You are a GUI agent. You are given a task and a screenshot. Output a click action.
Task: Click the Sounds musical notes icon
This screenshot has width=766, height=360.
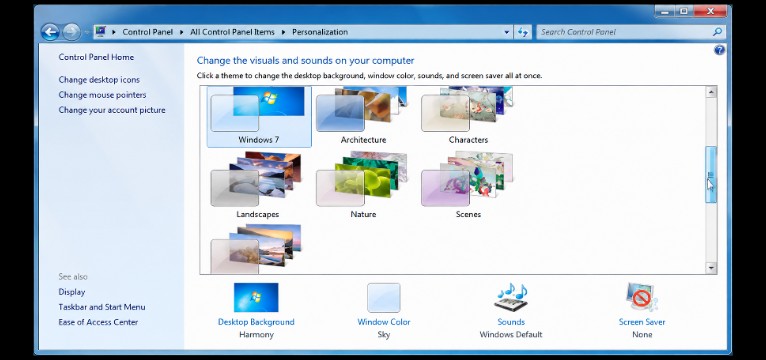tap(511, 297)
